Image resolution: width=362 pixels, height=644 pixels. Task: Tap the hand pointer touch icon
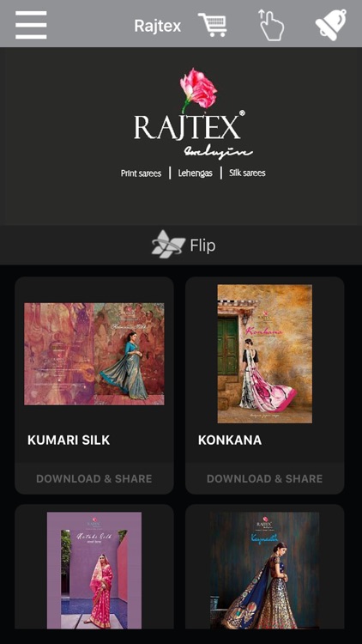pos(271,26)
